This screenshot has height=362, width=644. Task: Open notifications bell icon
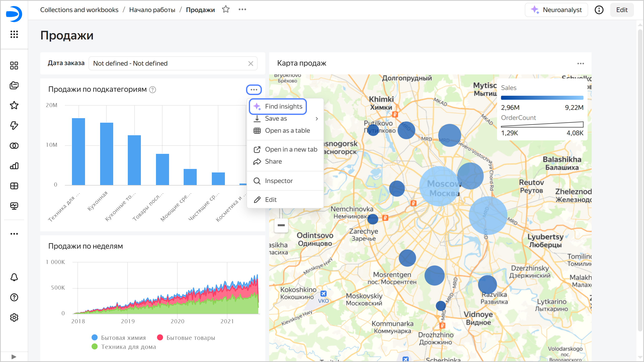14,277
